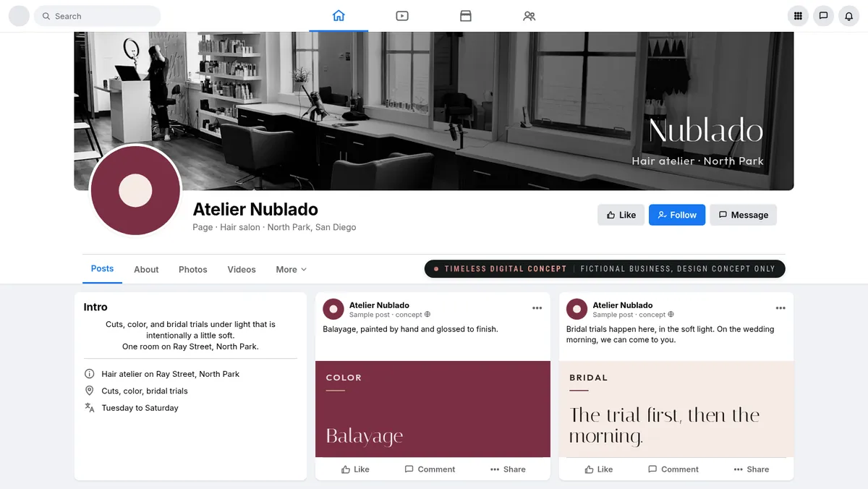Share the Bridal trials post

click(x=752, y=469)
